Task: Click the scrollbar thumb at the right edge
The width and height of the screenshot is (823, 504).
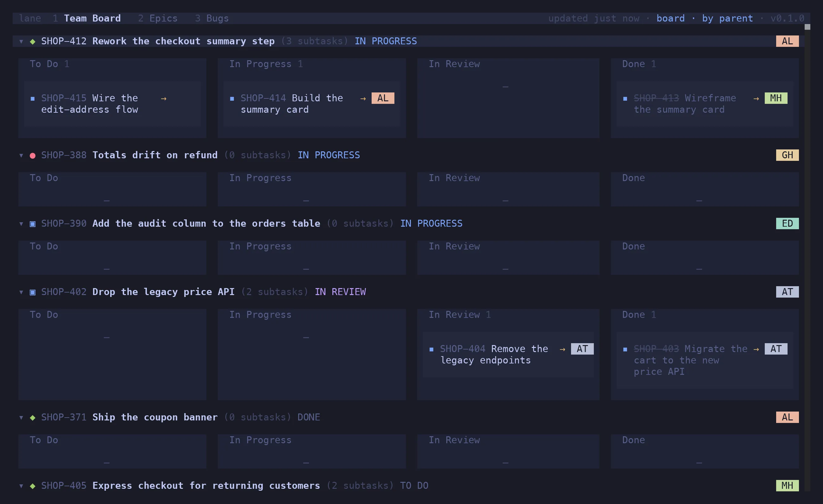Action: pyautogui.click(x=807, y=27)
